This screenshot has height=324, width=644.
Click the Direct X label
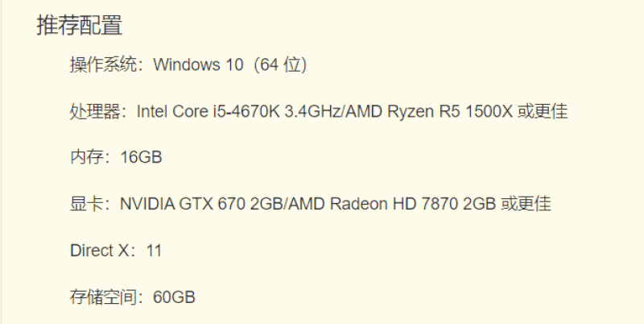click(99, 251)
